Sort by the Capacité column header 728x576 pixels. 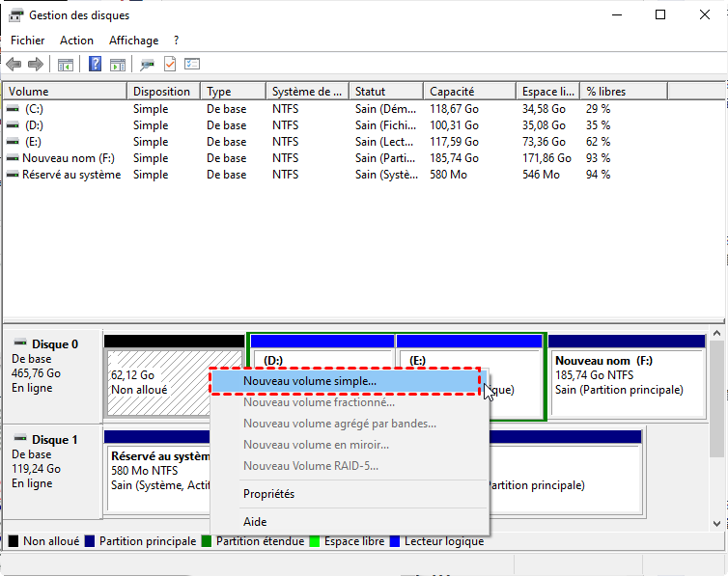tap(470, 92)
